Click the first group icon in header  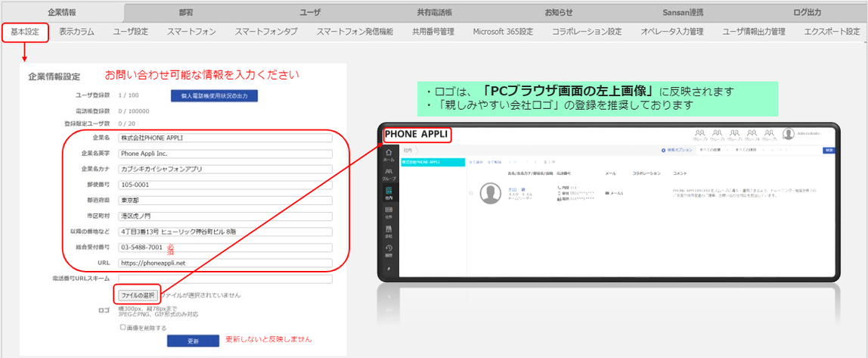point(699,133)
